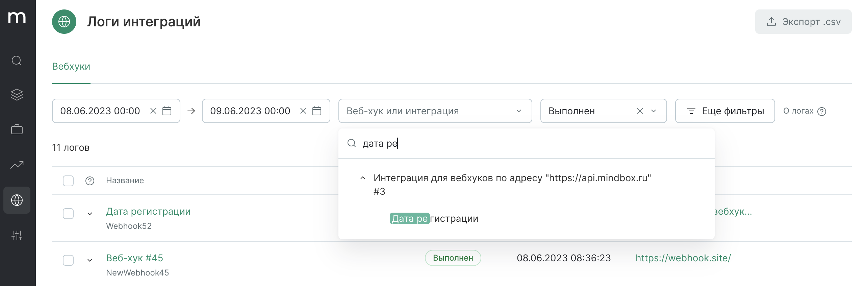Image resolution: width=868 pixels, height=286 pixels.
Task: Open the 'Дата регистрации' webhook link
Action: coord(148,212)
